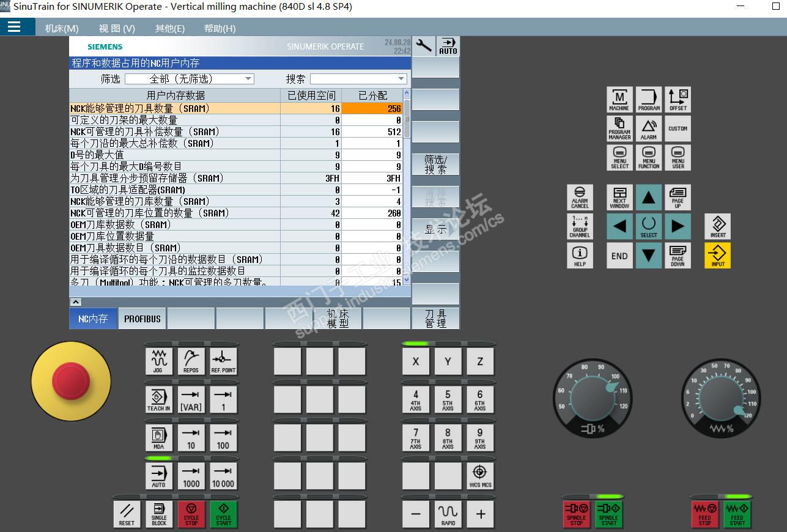Click the NEXT WINDOW key

pyautogui.click(x=619, y=198)
